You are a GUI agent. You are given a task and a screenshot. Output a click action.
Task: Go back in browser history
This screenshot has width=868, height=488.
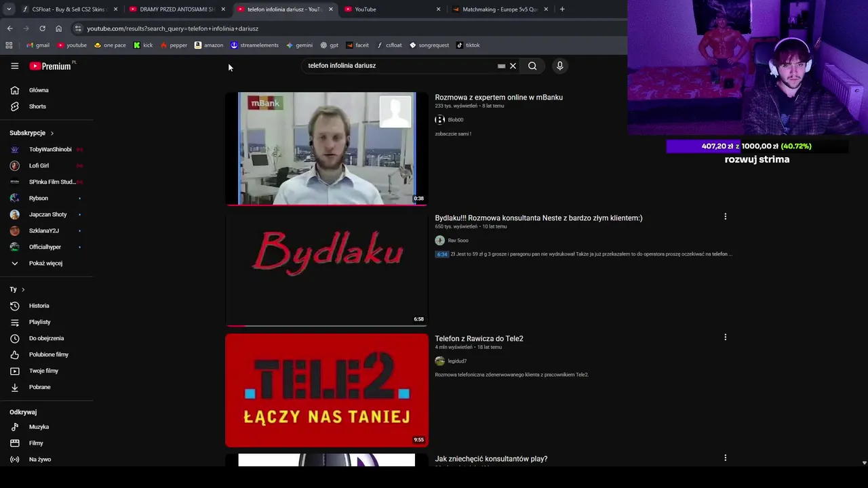9,28
